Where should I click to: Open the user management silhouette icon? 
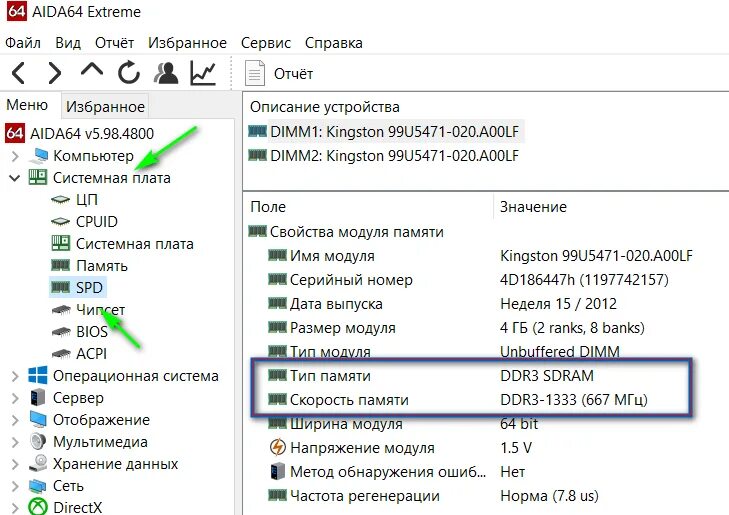tap(166, 73)
